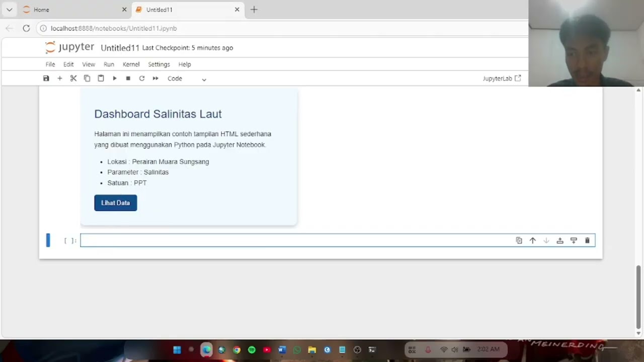
Task: Save the notebook with the disk icon
Action: 46,78
